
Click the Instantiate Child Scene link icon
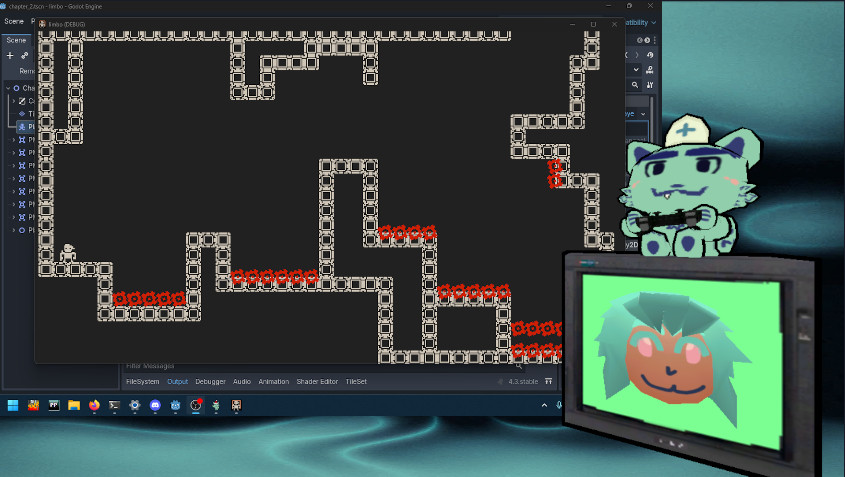(25, 56)
